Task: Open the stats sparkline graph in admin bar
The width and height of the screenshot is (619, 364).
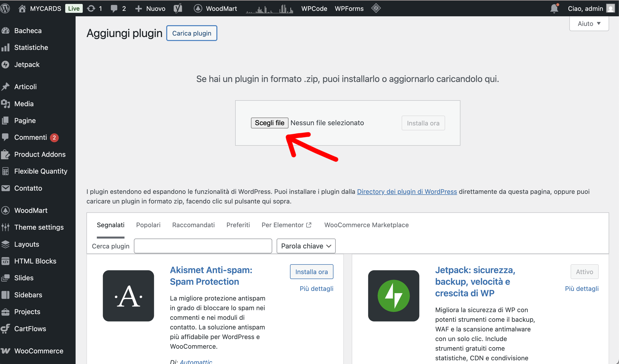Action: pos(269,9)
